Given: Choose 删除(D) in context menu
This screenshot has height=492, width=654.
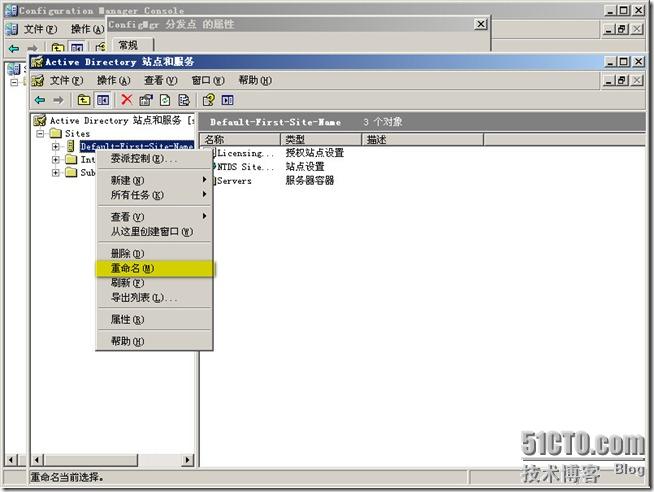Looking at the screenshot, I should [154, 254].
